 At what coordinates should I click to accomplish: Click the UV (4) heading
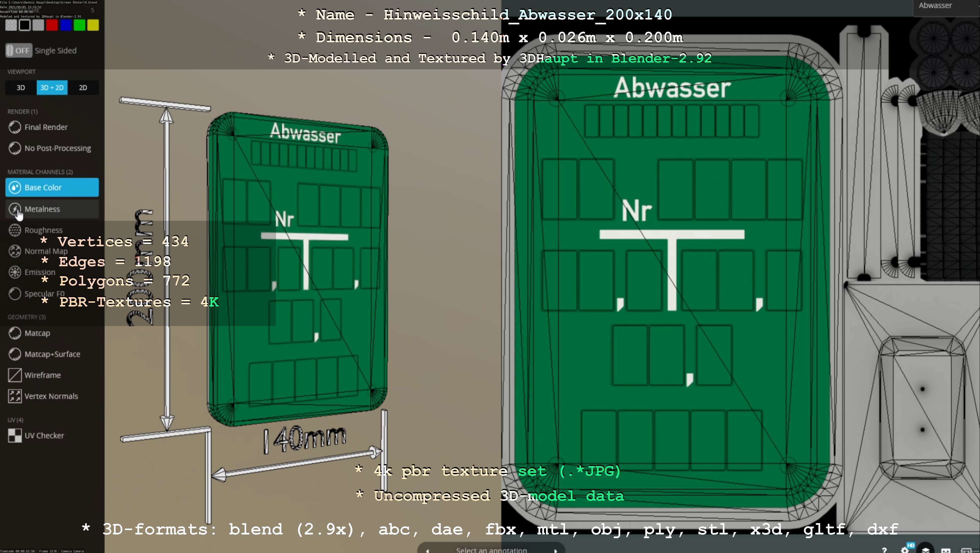(15, 420)
